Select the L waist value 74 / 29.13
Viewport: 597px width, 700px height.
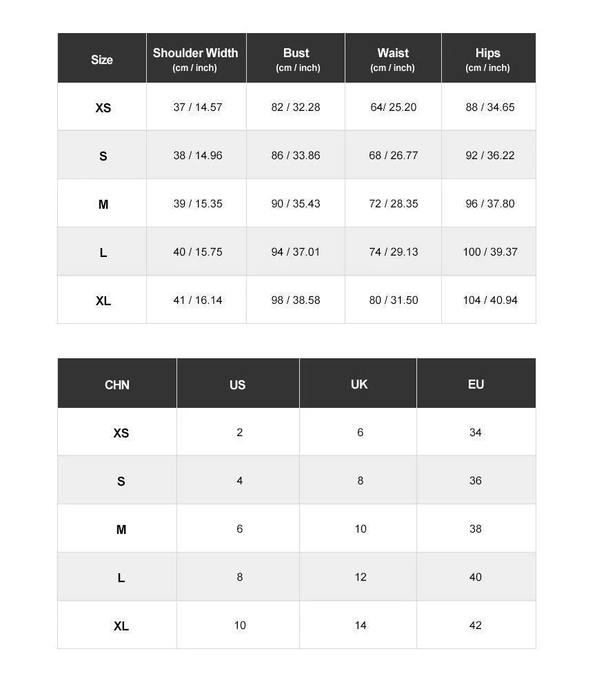394,251
